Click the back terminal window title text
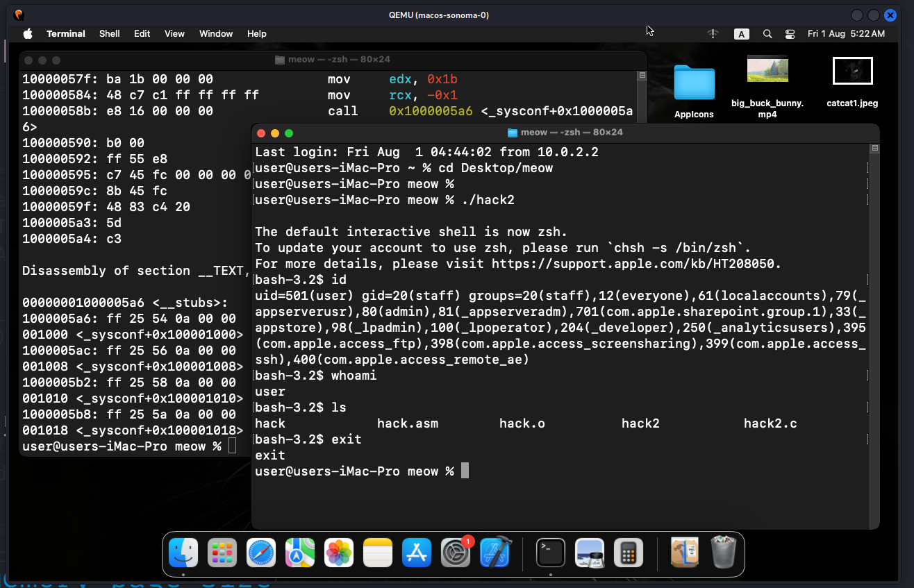The height and width of the screenshot is (588, 914). point(340,60)
